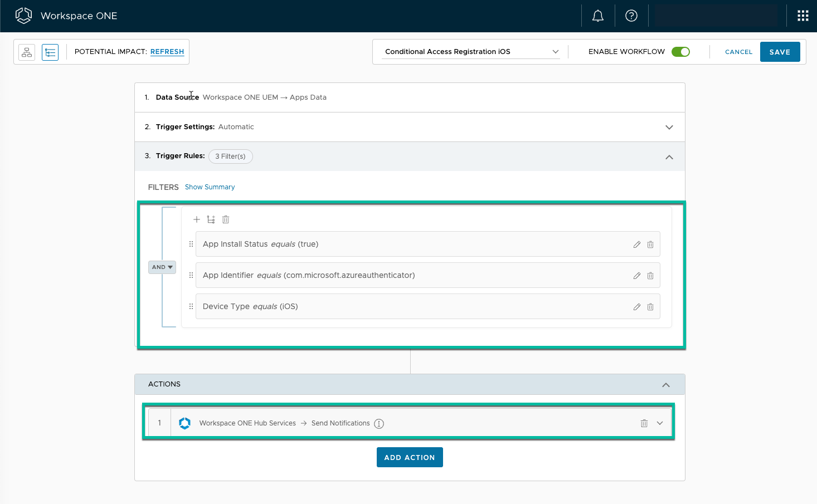Save the workflow with Save button

point(780,52)
